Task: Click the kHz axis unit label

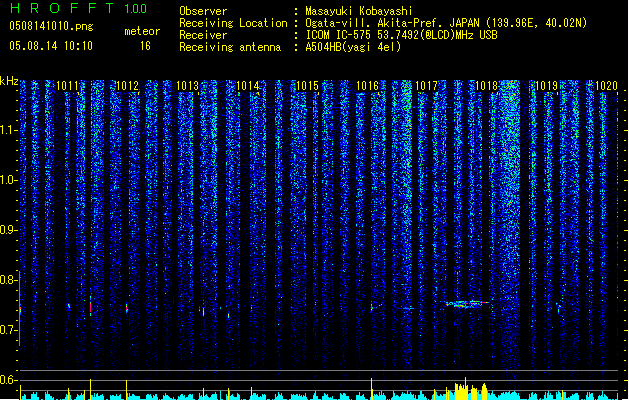Action: (x=9, y=81)
